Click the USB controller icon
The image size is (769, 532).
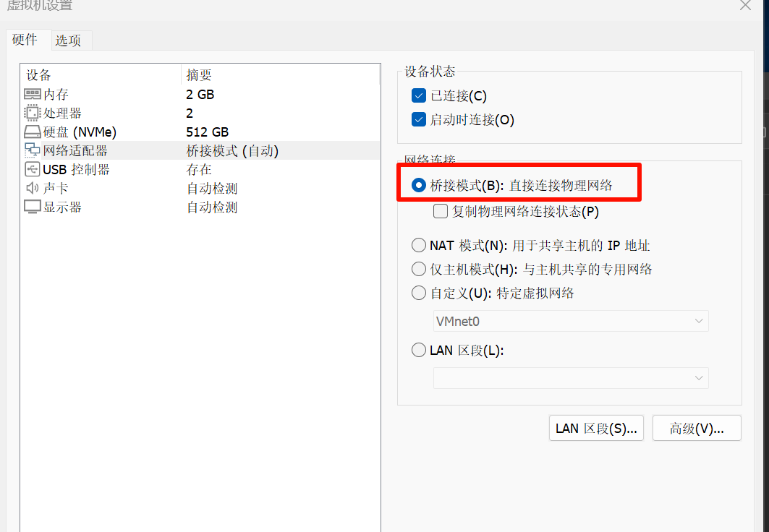click(33, 169)
